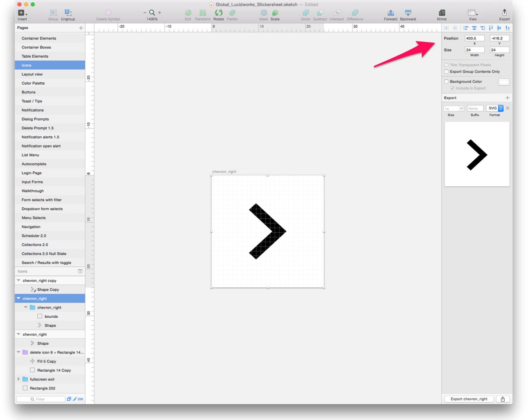Open the Scheduler 2.0 page
The height and width of the screenshot is (420, 531).
click(50, 236)
